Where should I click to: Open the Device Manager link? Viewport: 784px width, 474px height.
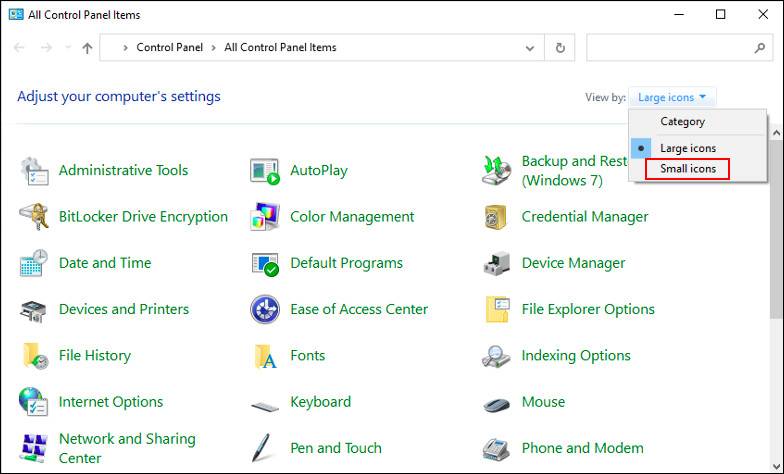[x=574, y=263]
